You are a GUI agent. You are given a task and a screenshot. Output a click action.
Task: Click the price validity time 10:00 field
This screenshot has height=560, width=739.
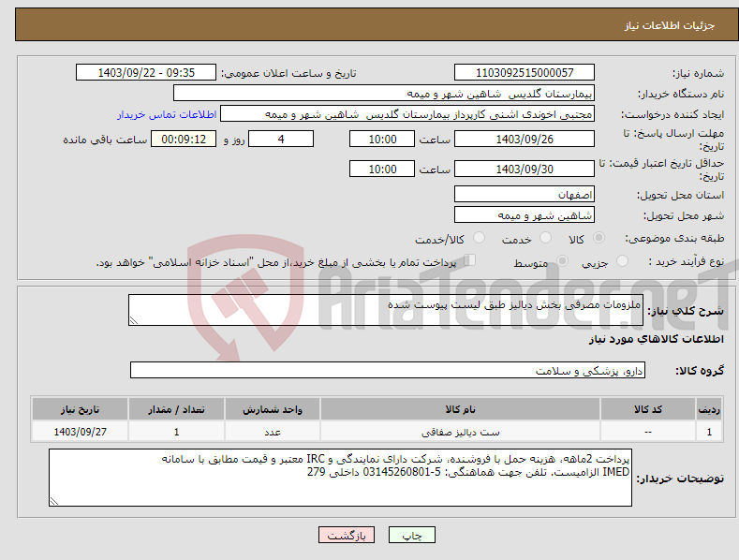point(382,169)
